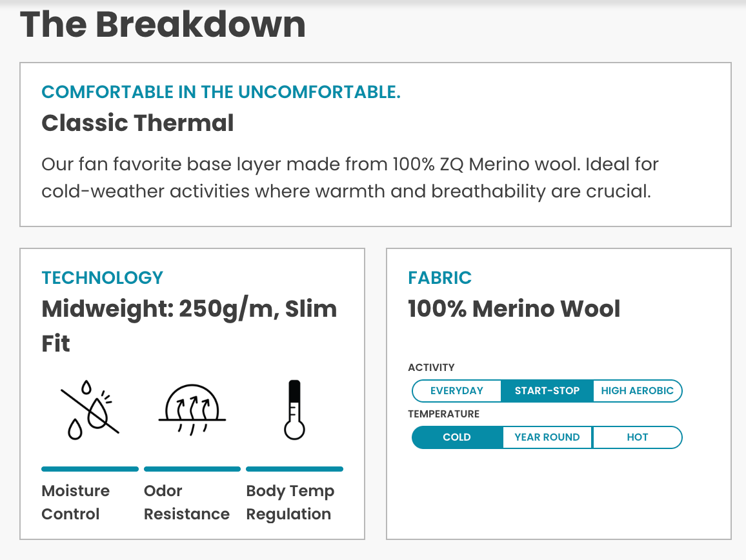This screenshot has height=560, width=746.
Task: Pick the Hot temperature segment
Action: pyautogui.click(x=637, y=437)
